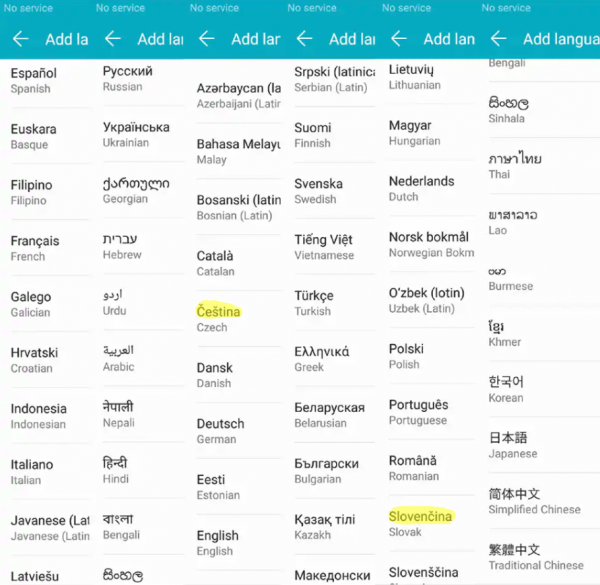The width and height of the screenshot is (600, 585).
Task: Select the Korean language entry
Action: pyautogui.click(x=506, y=389)
